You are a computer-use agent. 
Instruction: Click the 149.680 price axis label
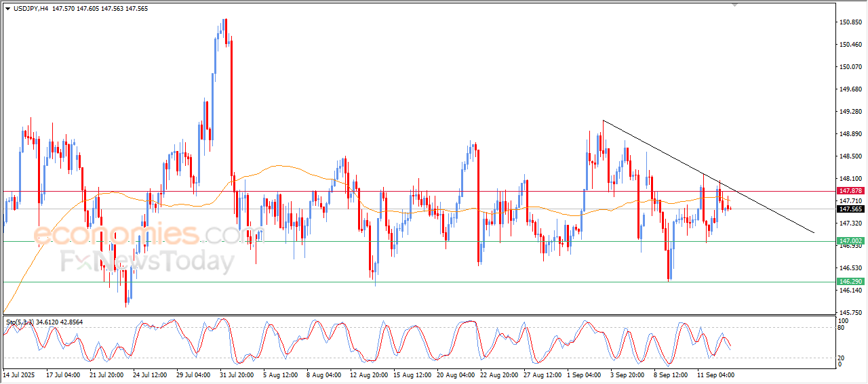click(x=850, y=89)
